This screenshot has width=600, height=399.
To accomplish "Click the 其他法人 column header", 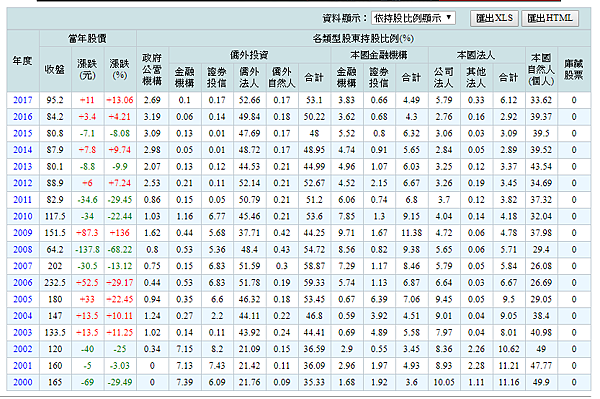I will pos(476,78).
